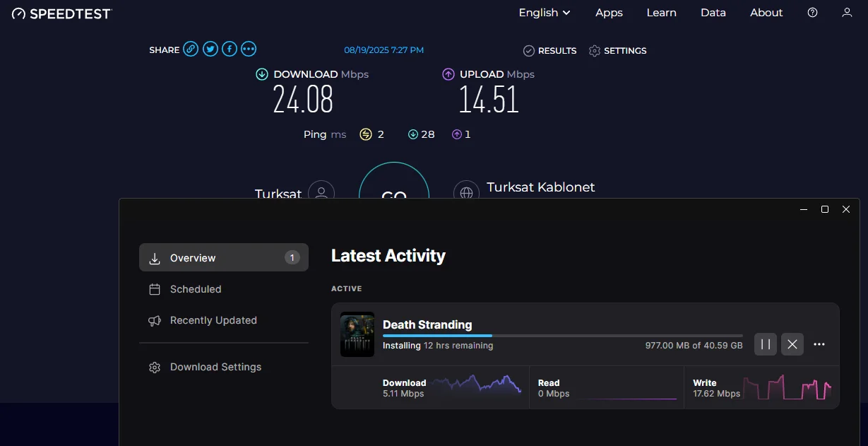868x446 pixels.
Task: Open the English language dropdown
Action: tap(545, 13)
